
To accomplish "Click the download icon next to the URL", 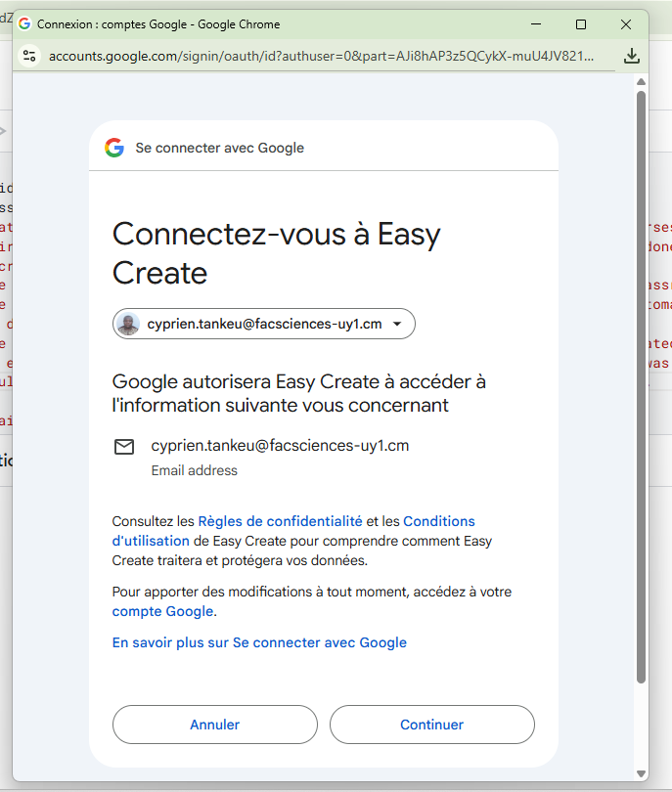I will coord(631,56).
